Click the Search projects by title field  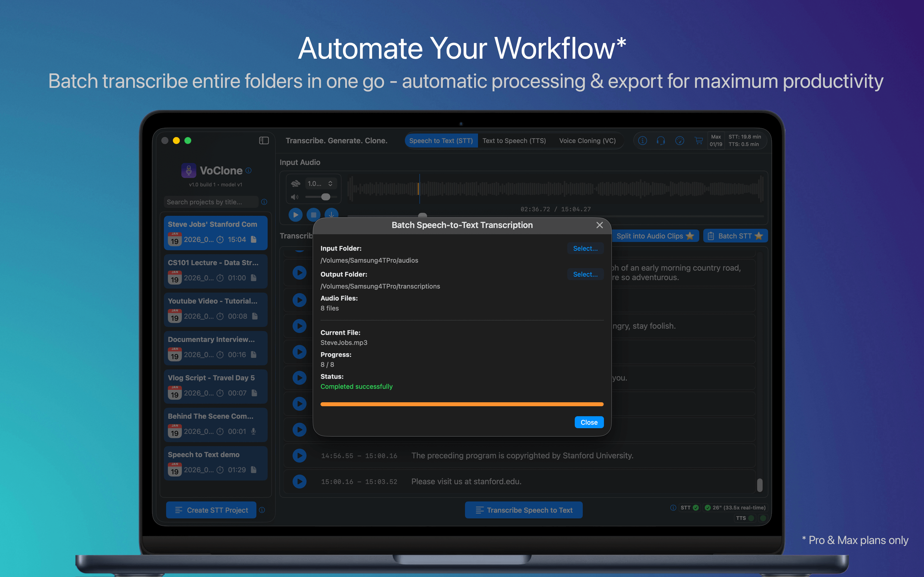click(211, 202)
